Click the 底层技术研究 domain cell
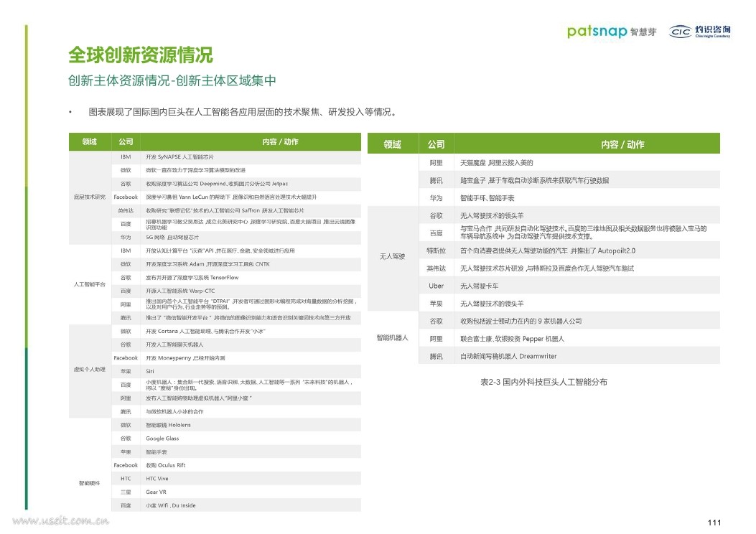756x534 pixels. coord(90,197)
